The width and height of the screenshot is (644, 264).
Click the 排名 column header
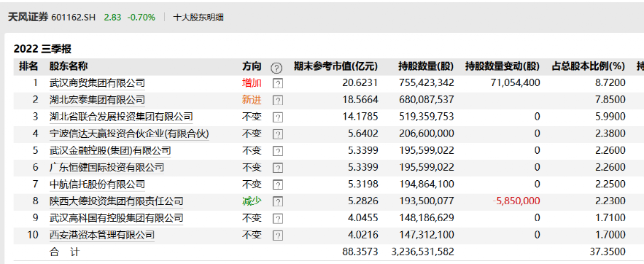pos(28,66)
